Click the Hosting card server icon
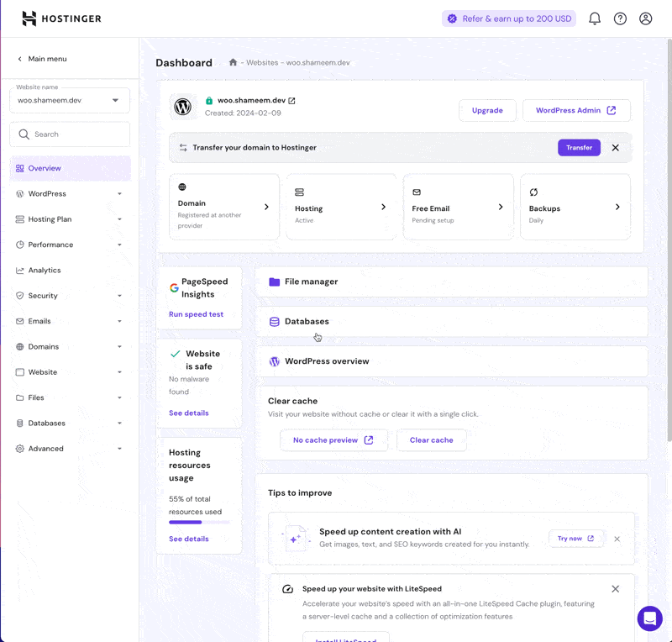This screenshot has height=642, width=672. [299, 192]
